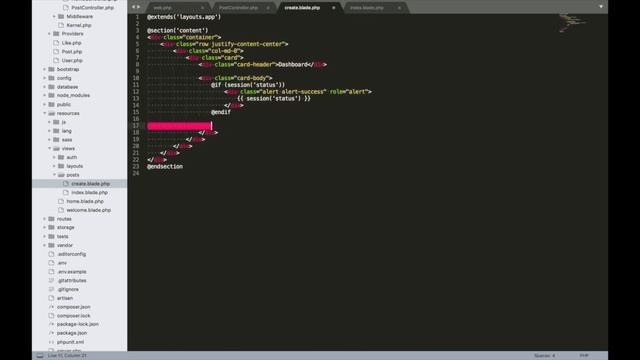This screenshot has width=640, height=360.
Task: Open the .gitignore file
Action: click(x=68, y=289)
